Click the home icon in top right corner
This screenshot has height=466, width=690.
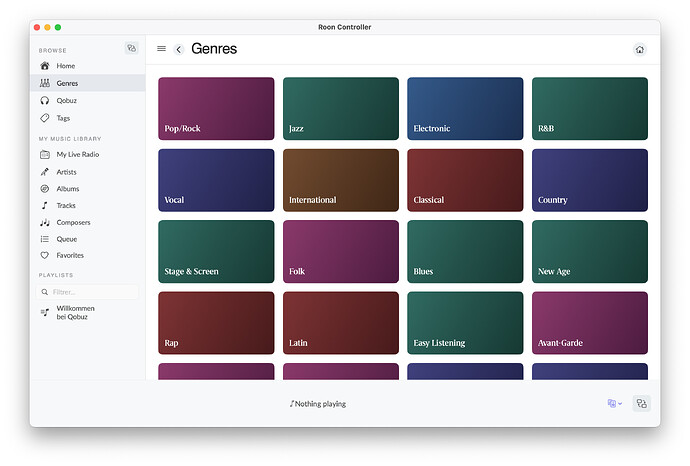click(640, 49)
